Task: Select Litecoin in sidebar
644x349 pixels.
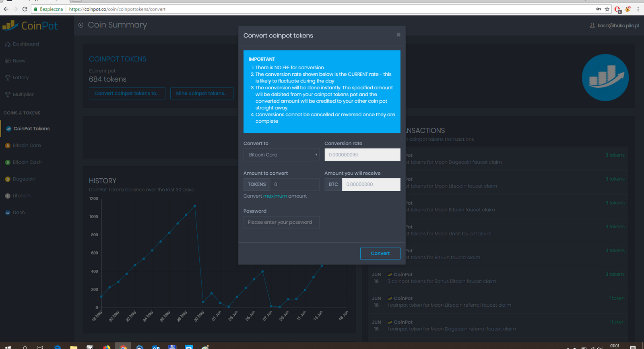Action: (21, 196)
